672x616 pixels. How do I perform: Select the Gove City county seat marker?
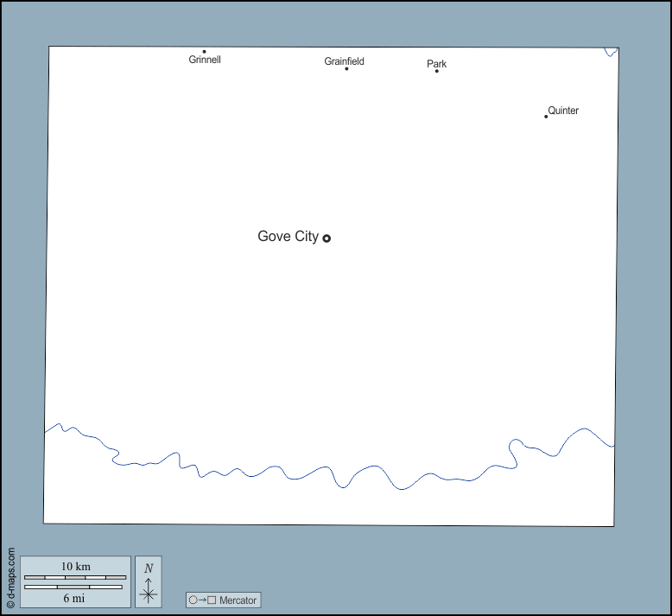click(x=326, y=238)
